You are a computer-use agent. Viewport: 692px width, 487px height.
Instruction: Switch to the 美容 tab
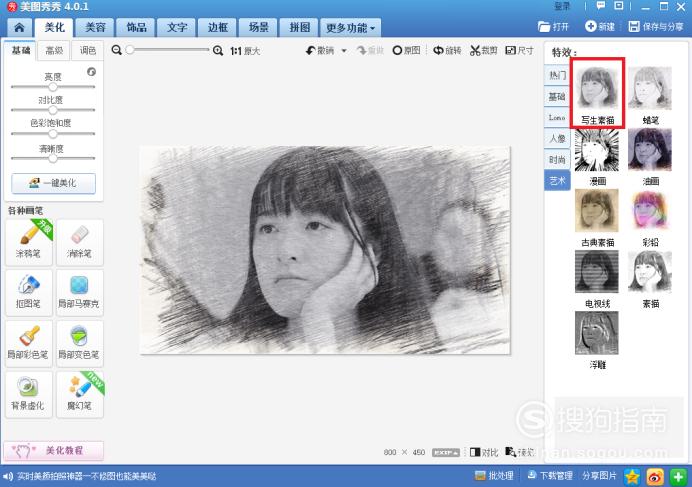[x=95, y=28]
